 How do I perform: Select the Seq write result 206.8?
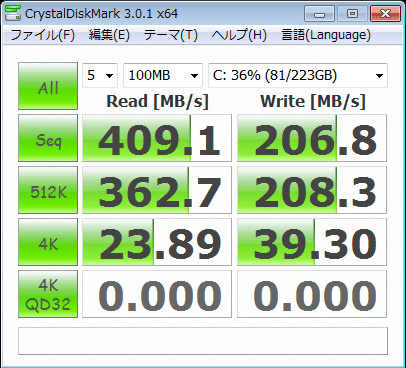[x=312, y=138]
